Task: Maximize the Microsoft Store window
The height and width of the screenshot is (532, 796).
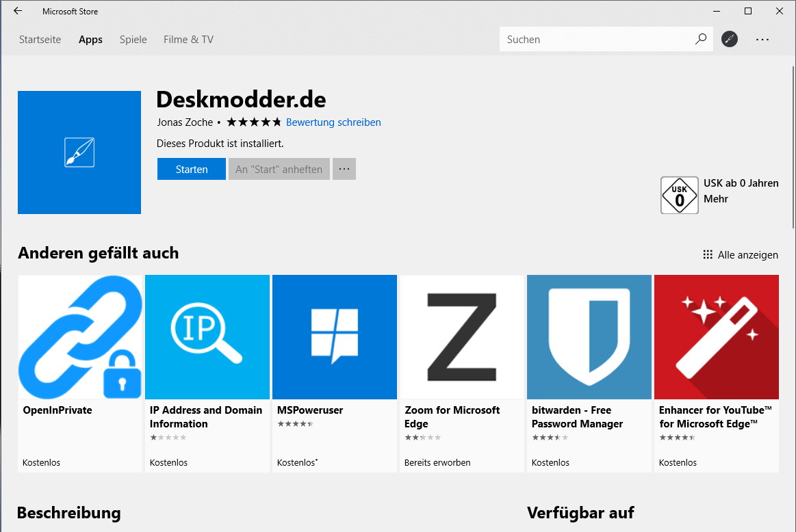Action: click(748, 11)
